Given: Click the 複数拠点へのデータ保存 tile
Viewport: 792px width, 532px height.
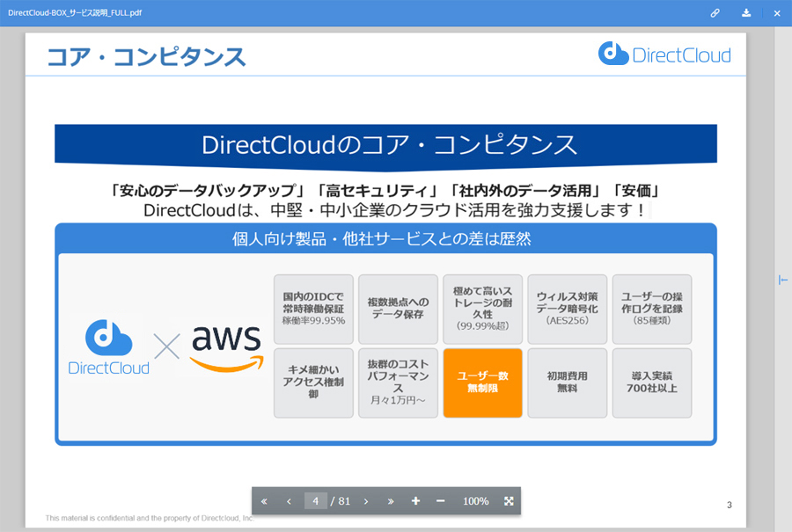Looking at the screenshot, I should click(398, 309).
